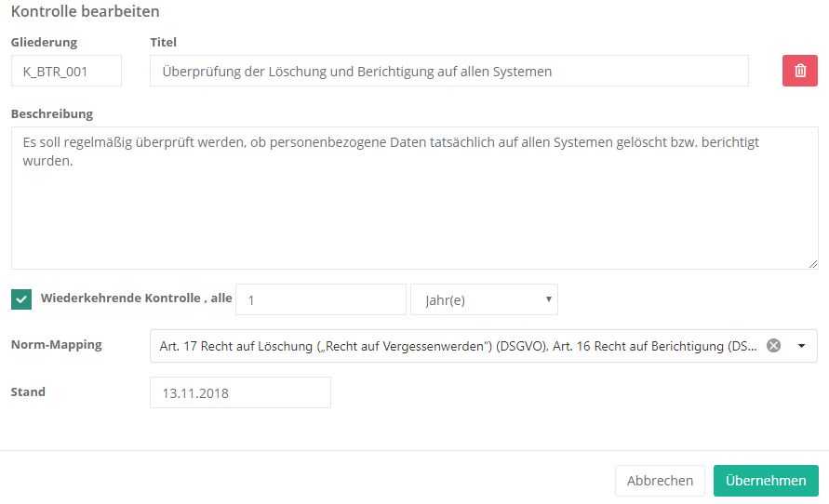
Task: Click the Stand label
Action: pyautogui.click(x=28, y=391)
